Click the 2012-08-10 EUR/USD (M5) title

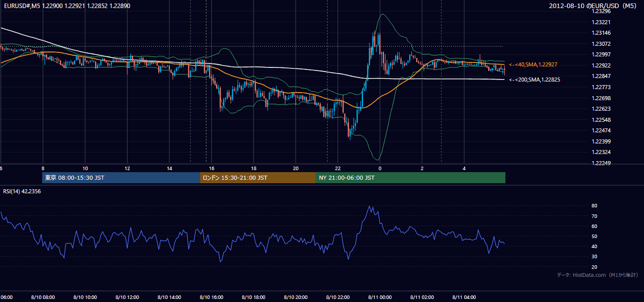(593, 6)
